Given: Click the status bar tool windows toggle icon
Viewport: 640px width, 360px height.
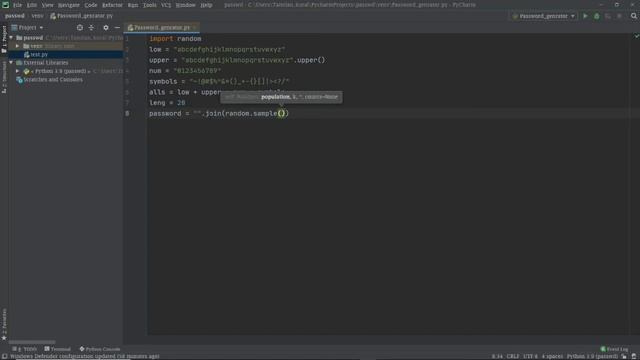Looking at the screenshot, I should pyautogui.click(x=4, y=356).
